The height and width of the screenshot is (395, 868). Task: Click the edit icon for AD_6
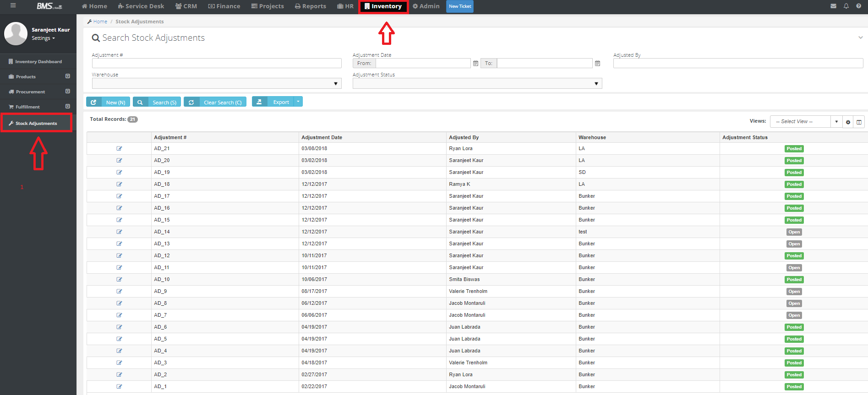click(119, 327)
